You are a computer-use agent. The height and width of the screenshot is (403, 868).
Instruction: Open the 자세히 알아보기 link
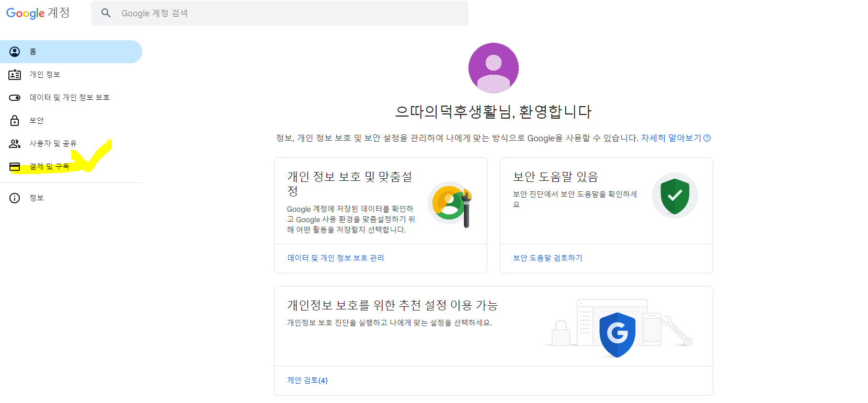click(671, 138)
